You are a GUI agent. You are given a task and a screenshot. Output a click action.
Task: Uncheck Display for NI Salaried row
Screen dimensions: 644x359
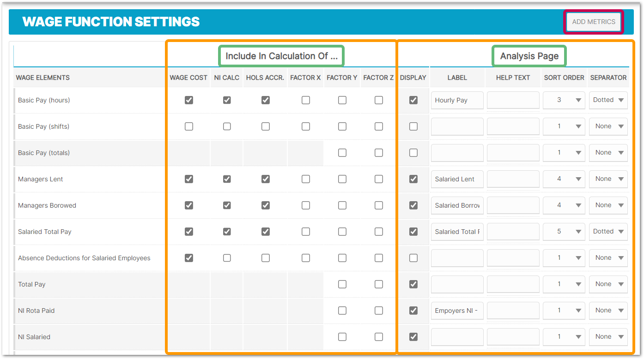(x=413, y=337)
